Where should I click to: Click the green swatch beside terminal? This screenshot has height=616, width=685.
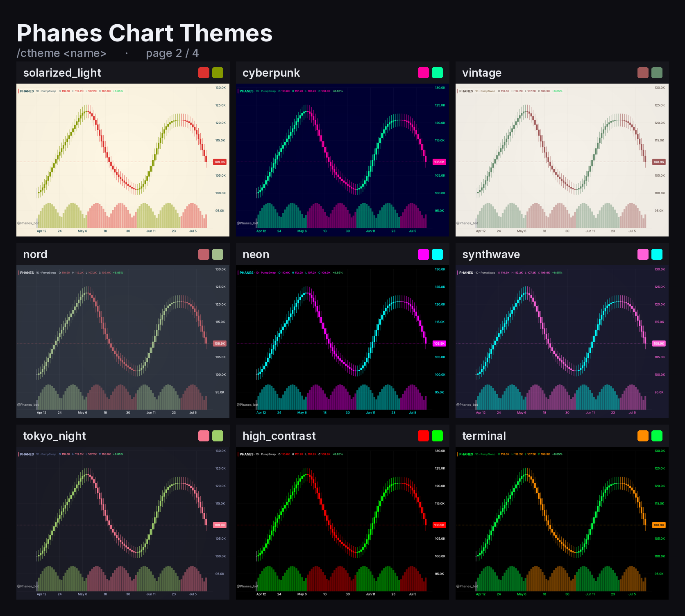(657, 436)
